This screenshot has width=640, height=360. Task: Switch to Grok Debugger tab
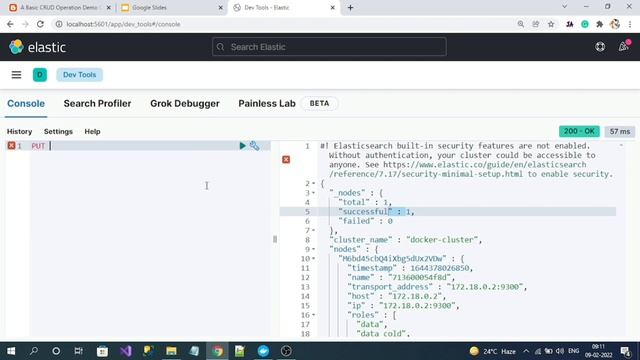(x=184, y=104)
